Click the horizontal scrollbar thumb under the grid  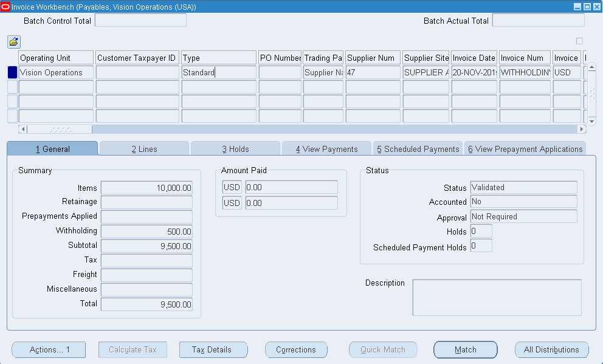pyautogui.click(x=60, y=129)
